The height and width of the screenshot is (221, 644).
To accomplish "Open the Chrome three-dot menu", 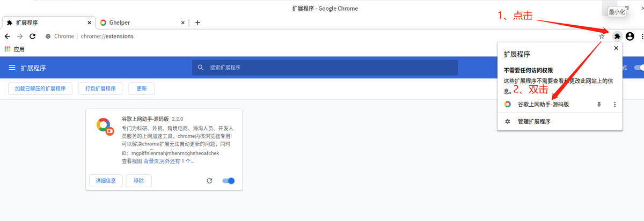I will (641, 36).
